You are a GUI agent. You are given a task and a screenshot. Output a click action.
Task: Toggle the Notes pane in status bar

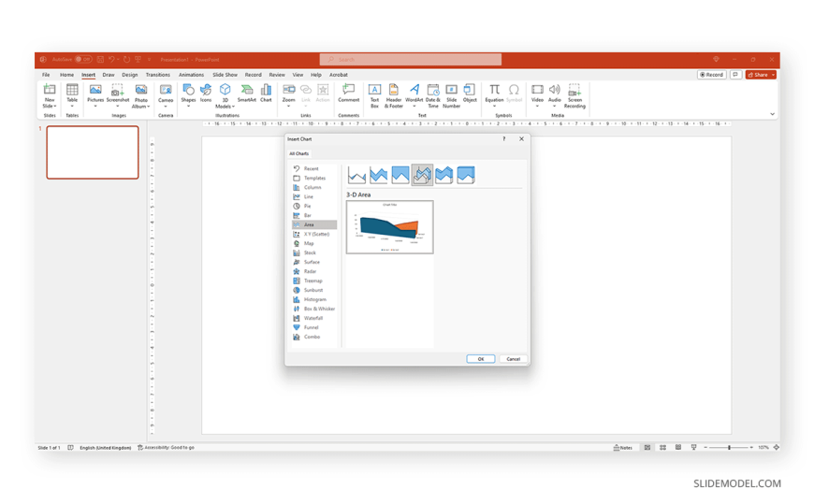[622, 448]
